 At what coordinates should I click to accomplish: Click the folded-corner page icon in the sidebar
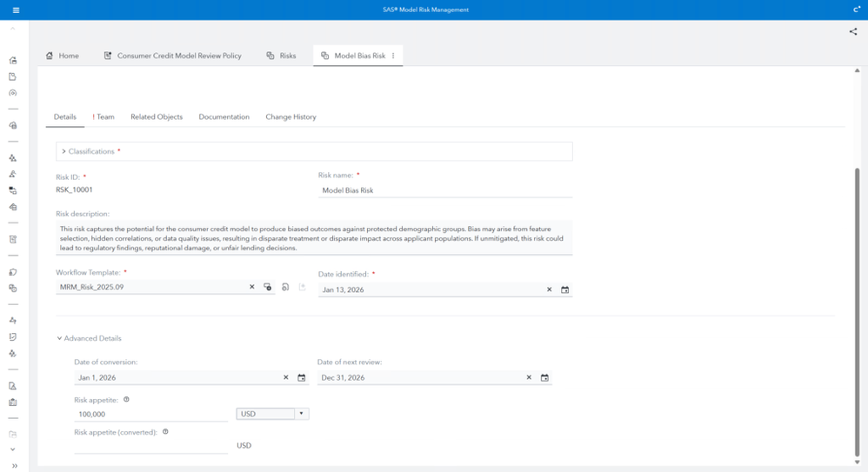tap(13, 76)
